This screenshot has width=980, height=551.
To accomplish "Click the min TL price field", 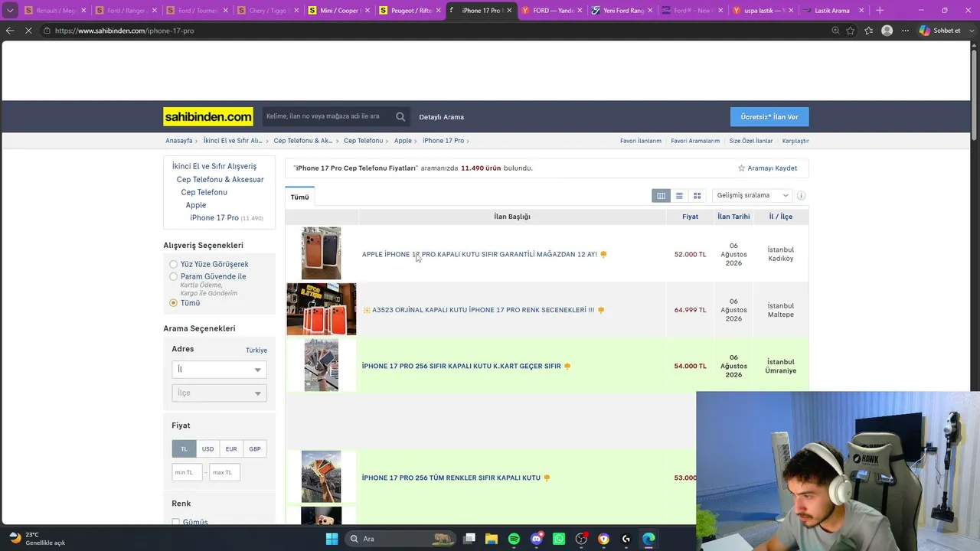I will (x=188, y=472).
